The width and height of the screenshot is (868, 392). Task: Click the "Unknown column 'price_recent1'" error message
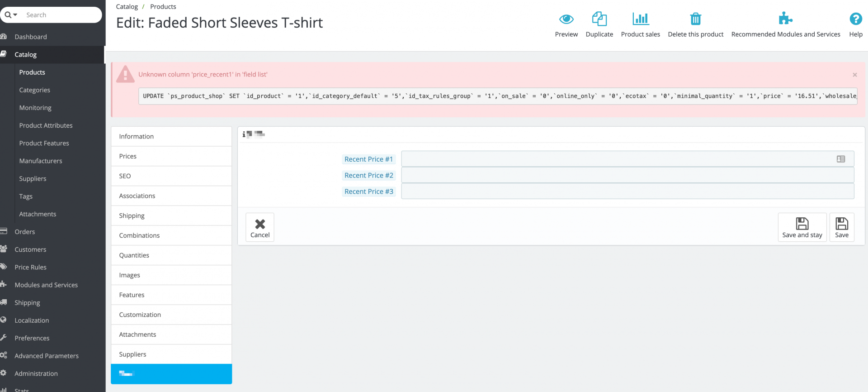(x=203, y=74)
